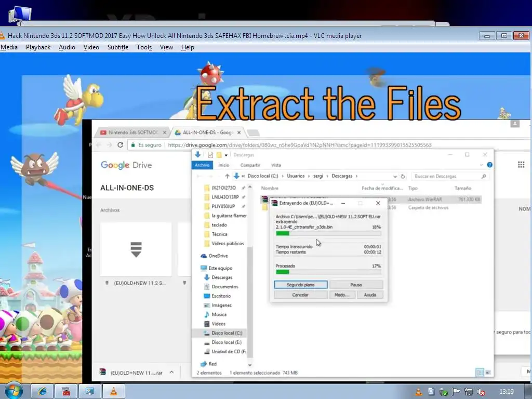Click the Windows Start orb

pos(14,391)
